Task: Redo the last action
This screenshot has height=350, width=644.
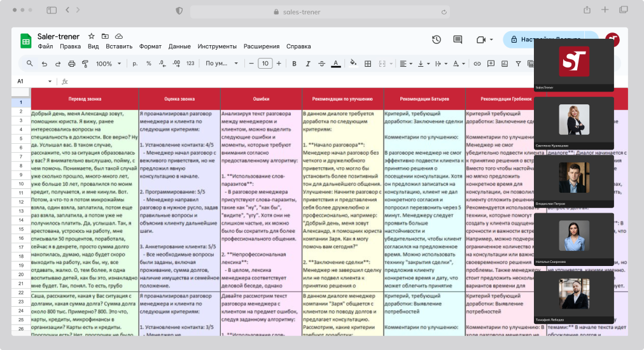Action: click(x=58, y=64)
